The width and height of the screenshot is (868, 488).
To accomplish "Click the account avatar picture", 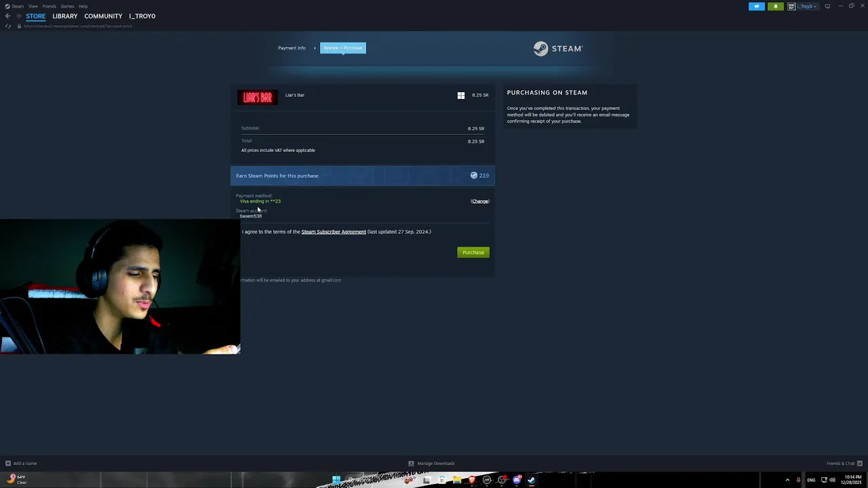I will pos(791,6).
